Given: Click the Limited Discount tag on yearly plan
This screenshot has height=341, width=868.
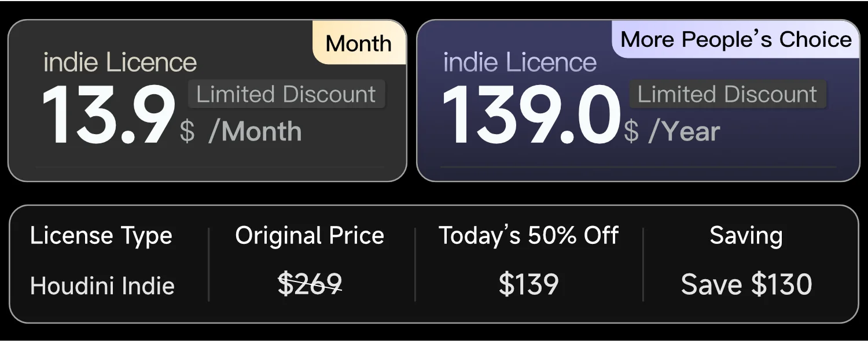Looking at the screenshot, I should click(x=726, y=94).
